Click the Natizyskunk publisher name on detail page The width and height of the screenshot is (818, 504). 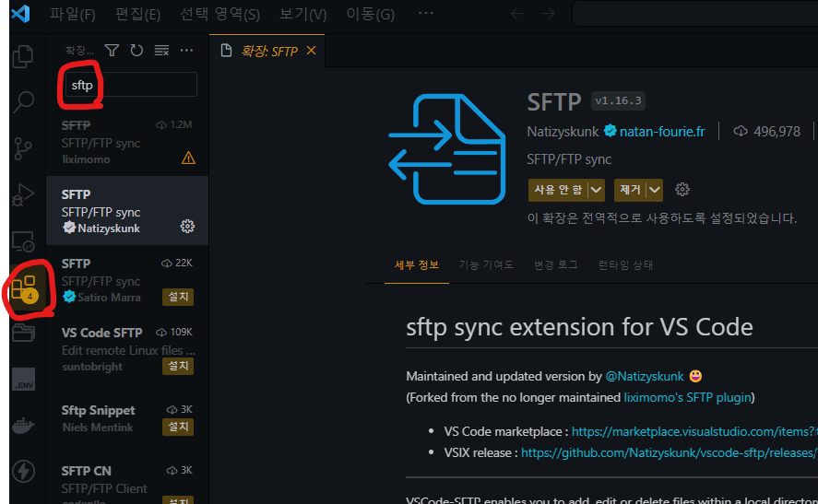coord(563,132)
